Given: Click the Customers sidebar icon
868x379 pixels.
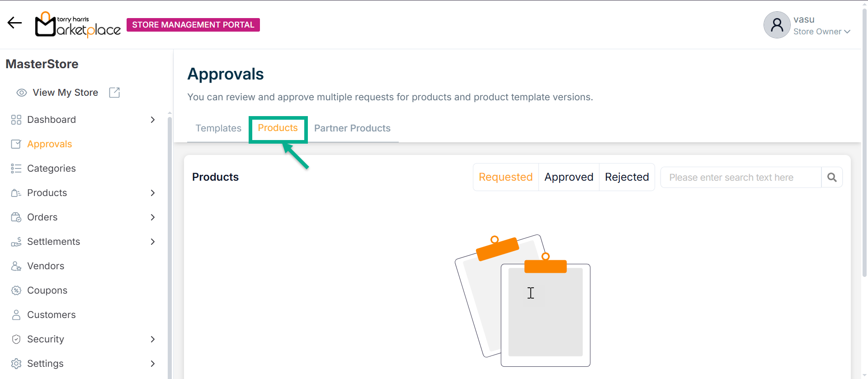Looking at the screenshot, I should tap(16, 315).
